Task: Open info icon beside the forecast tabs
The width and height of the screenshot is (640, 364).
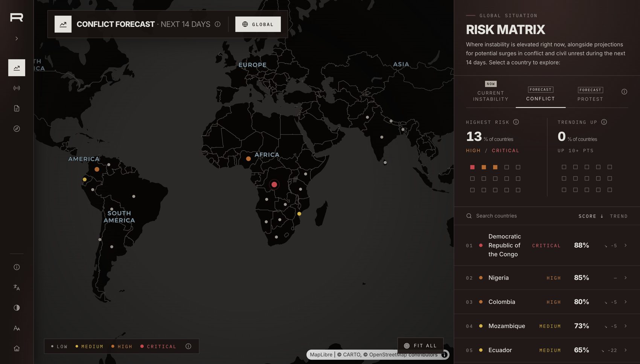Action: coord(624,92)
